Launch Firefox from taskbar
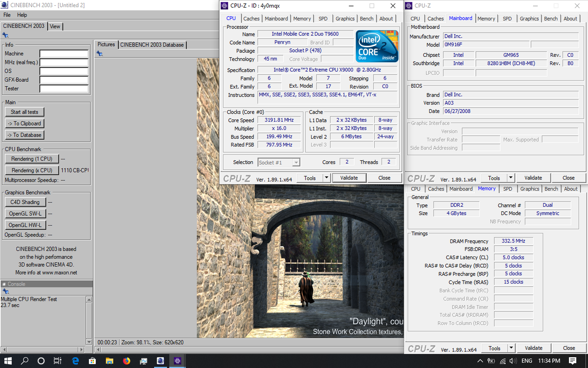The height and width of the screenshot is (368, 588). click(x=127, y=361)
